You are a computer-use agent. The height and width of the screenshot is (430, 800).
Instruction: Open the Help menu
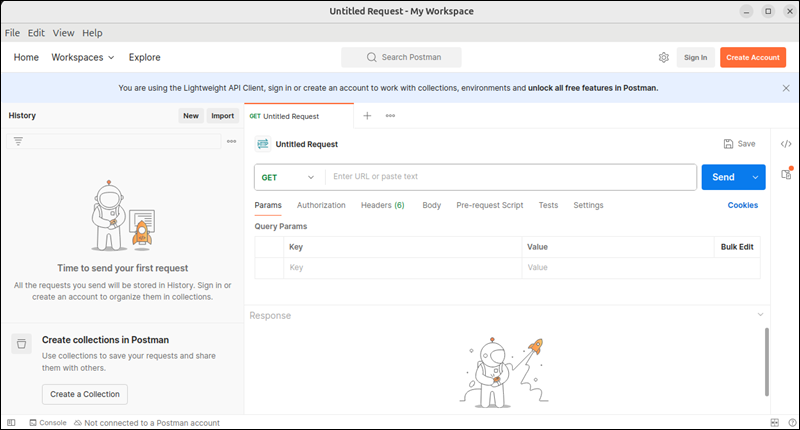(x=92, y=33)
